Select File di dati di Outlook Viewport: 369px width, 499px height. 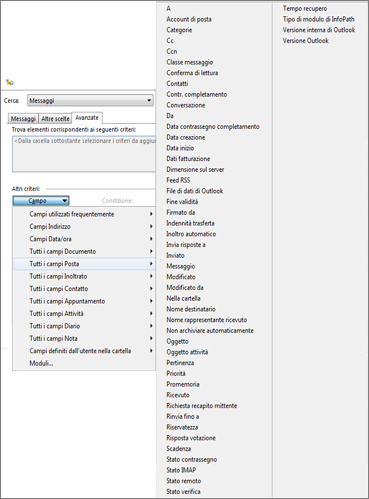click(x=195, y=191)
